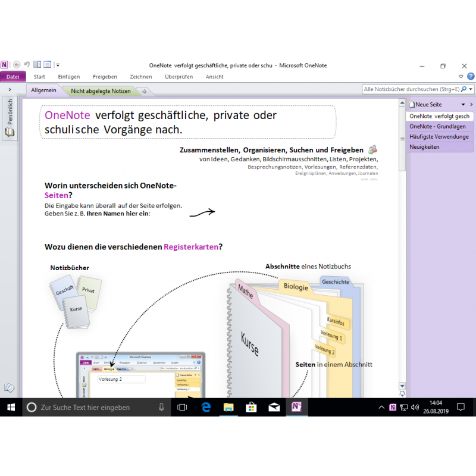This screenshot has width=476, height=476.
Task: Expand the collapsed notebook navigation bar
Action: point(10,89)
